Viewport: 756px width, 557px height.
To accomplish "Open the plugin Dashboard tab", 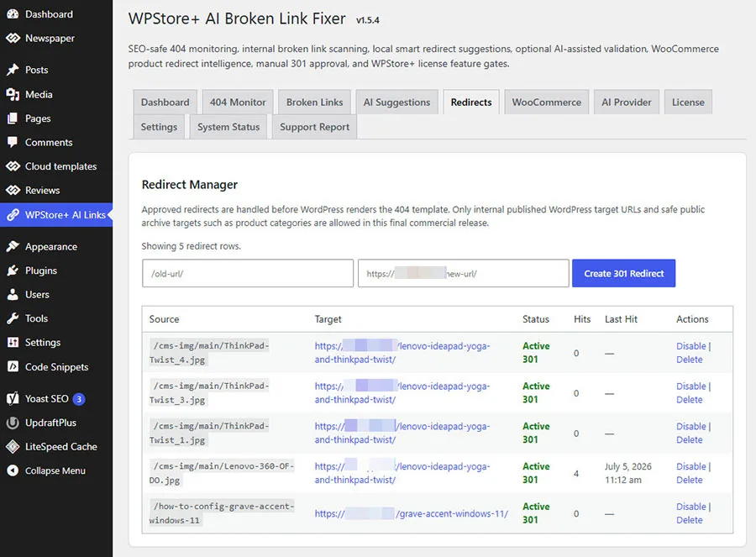I will tap(165, 102).
